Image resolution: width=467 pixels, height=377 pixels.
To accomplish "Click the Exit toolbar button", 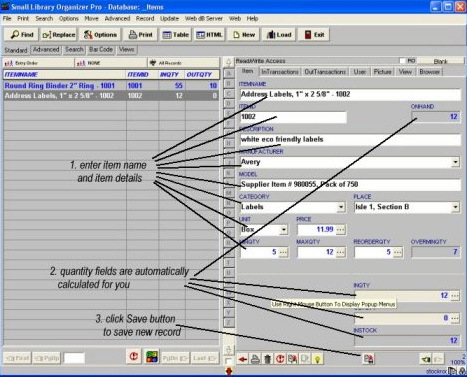I will [314, 35].
